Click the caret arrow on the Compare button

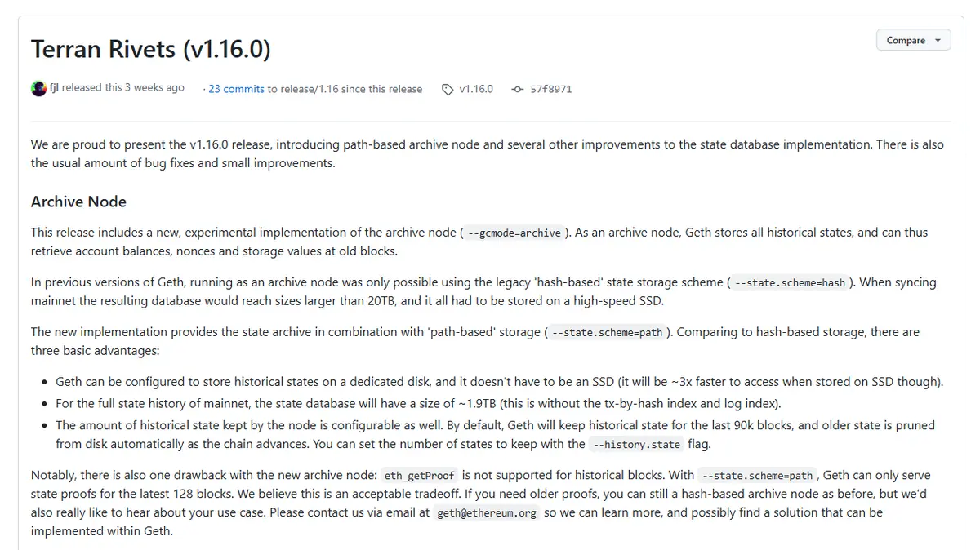click(938, 40)
